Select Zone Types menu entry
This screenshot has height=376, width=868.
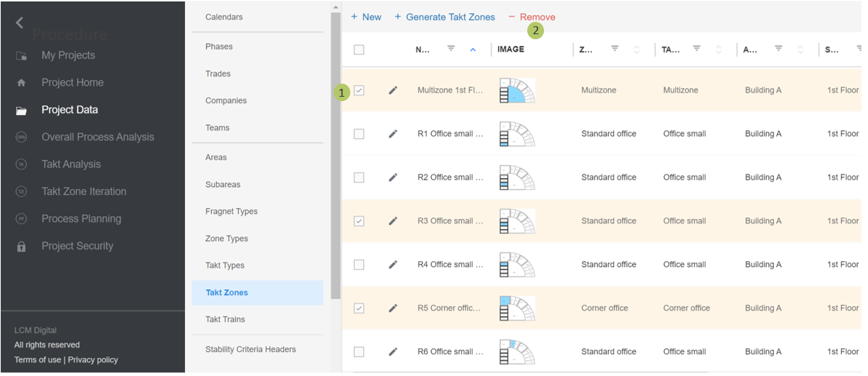click(226, 239)
